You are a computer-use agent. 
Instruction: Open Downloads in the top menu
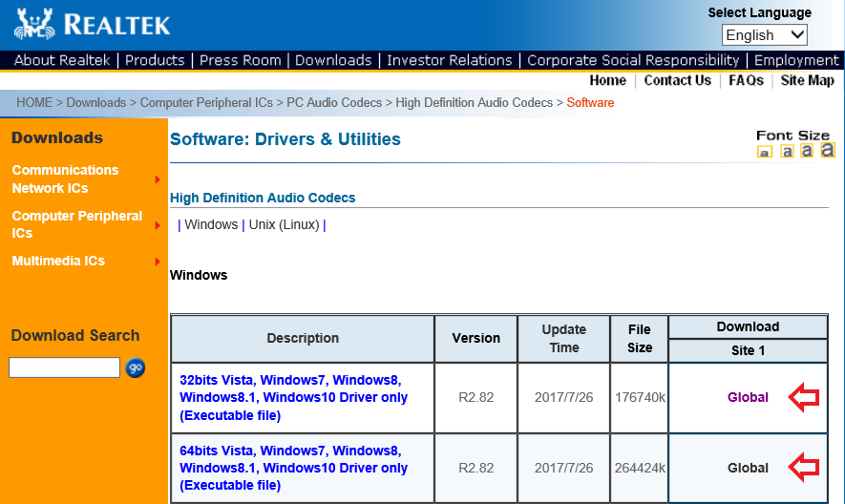pos(333,60)
